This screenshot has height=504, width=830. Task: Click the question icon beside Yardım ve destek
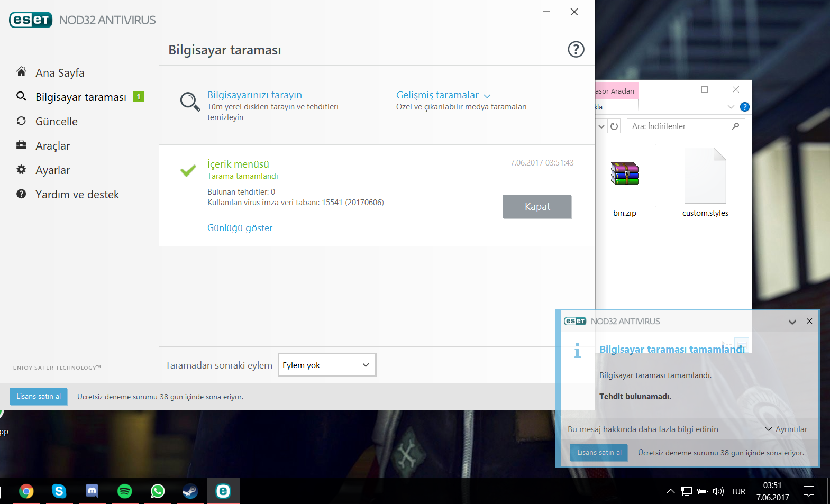(x=21, y=194)
